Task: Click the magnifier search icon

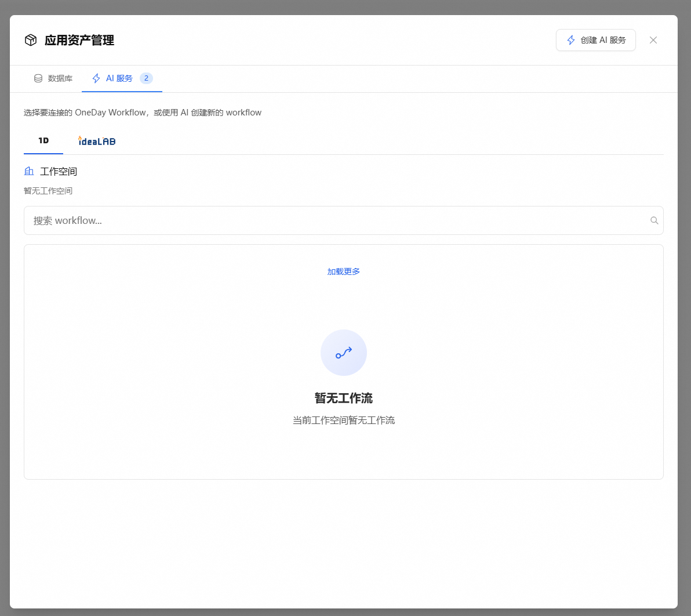Action: 654,220
